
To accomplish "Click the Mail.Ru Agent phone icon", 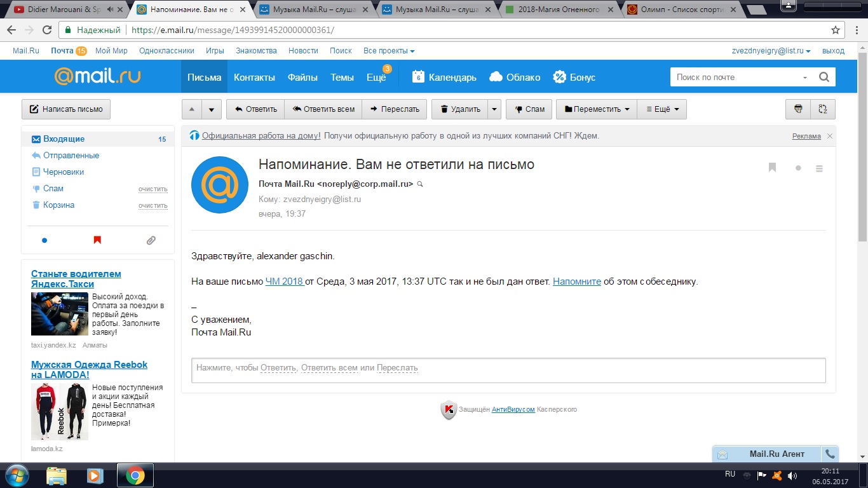I will (x=829, y=454).
